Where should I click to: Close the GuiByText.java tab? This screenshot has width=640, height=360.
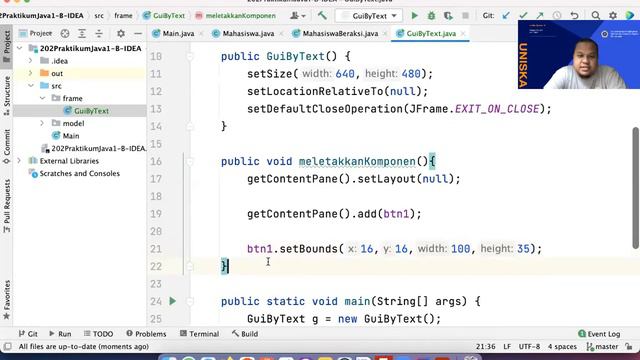click(x=463, y=34)
